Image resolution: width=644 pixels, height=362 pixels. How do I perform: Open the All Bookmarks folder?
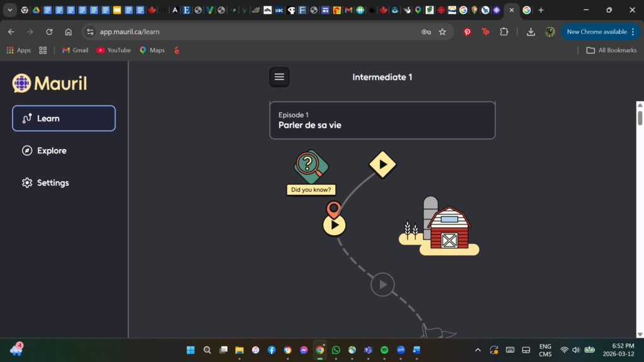point(611,50)
